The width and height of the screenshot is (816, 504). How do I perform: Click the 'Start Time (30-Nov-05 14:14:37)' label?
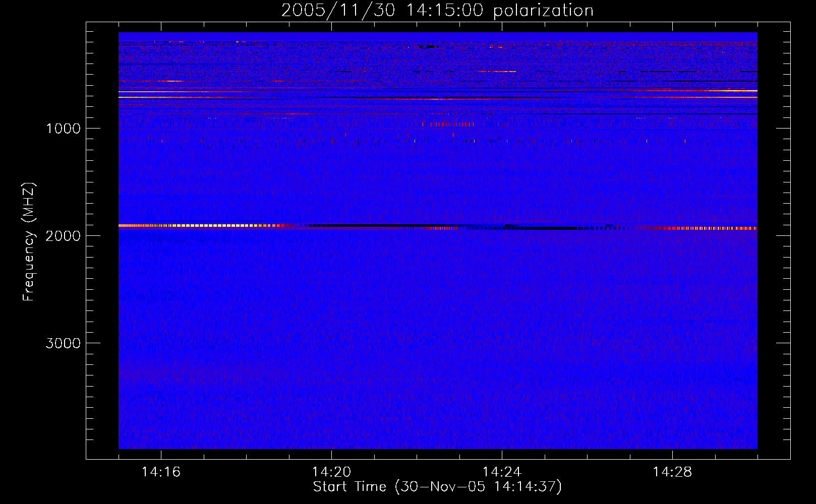coord(437,487)
